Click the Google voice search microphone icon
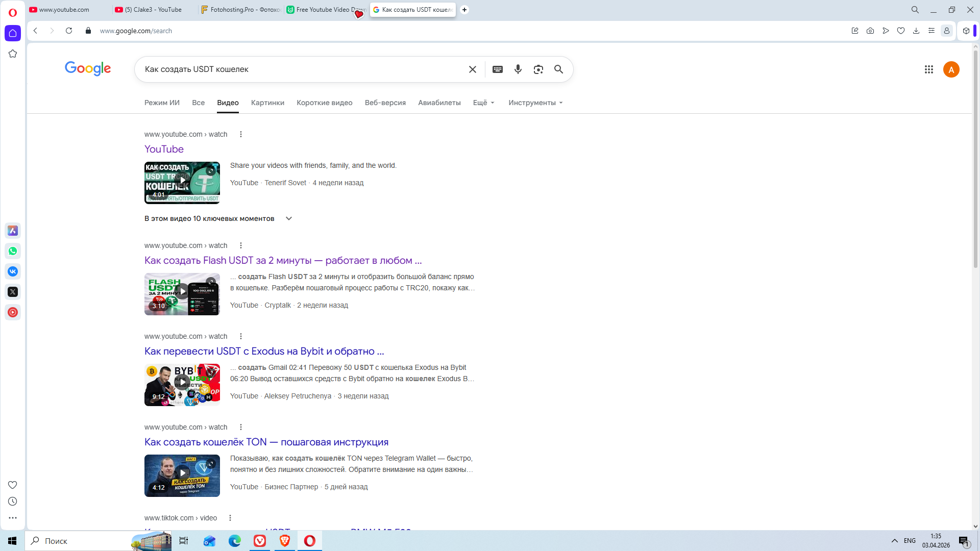This screenshot has width=980, height=551. click(x=518, y=69)
